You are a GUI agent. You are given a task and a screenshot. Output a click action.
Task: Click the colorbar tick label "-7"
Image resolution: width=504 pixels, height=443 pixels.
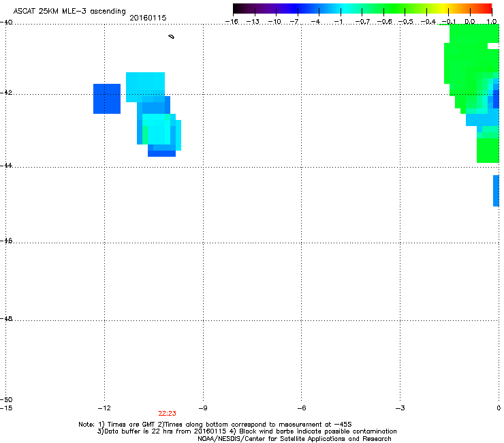[294, 22]
